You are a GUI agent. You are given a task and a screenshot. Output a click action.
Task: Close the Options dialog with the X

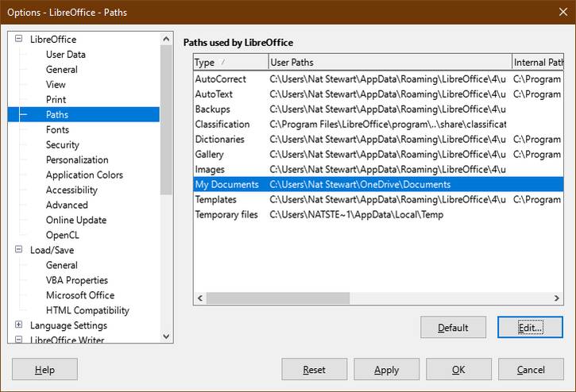pyautogui.click(x=562, y=12)
